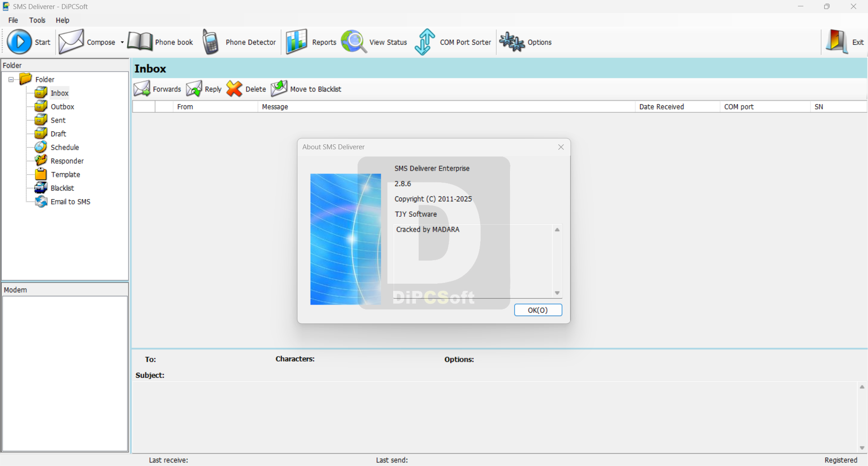Restore down the SMS Deliverer window
This screenshot has width=868, height=466.
click(827, 6)
